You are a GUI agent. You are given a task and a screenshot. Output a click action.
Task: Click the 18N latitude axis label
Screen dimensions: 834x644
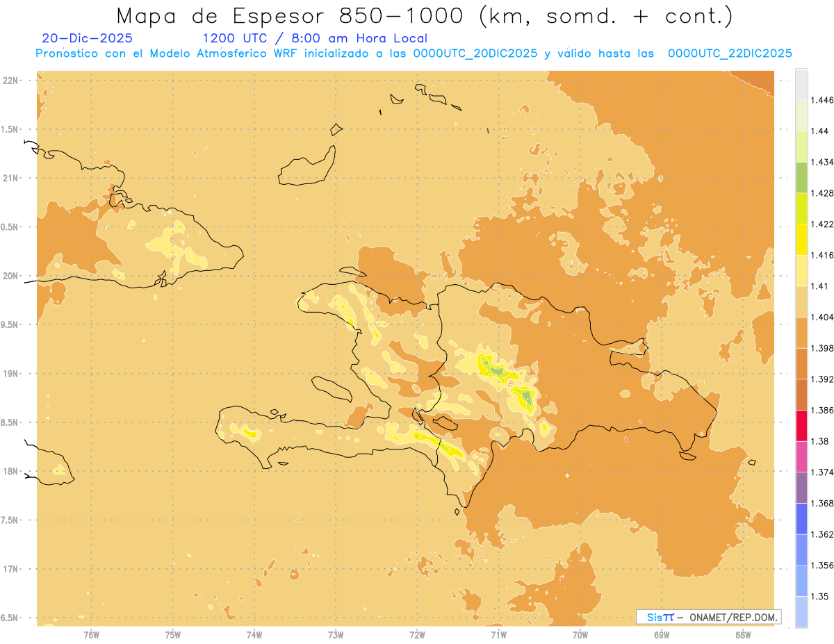[x=10, y=472]
